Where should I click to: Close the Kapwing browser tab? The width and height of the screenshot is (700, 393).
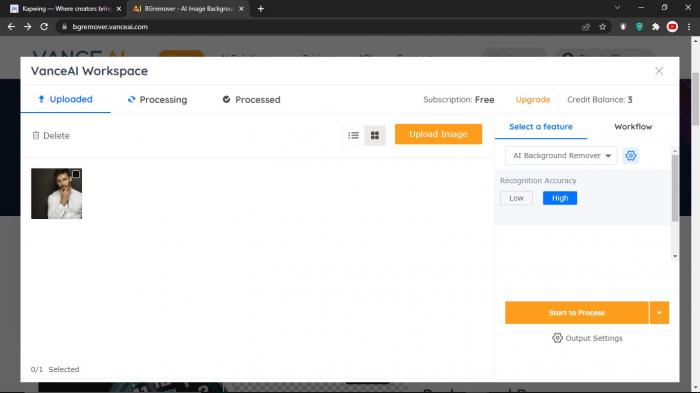[x=119, y=8]
